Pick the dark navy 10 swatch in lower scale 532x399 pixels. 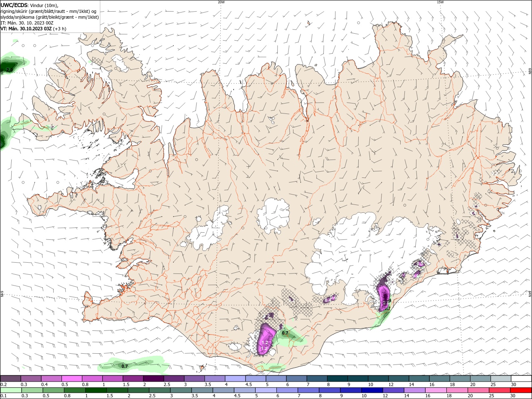[x=372, y=390]
